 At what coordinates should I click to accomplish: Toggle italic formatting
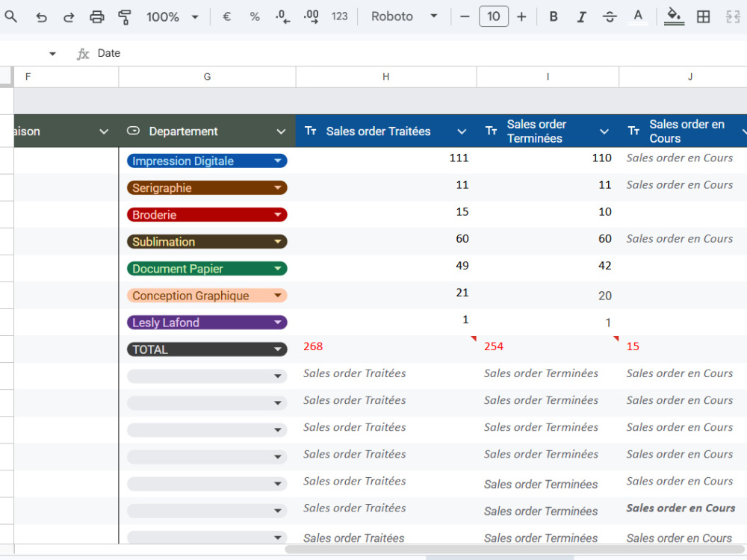point(581,16)
